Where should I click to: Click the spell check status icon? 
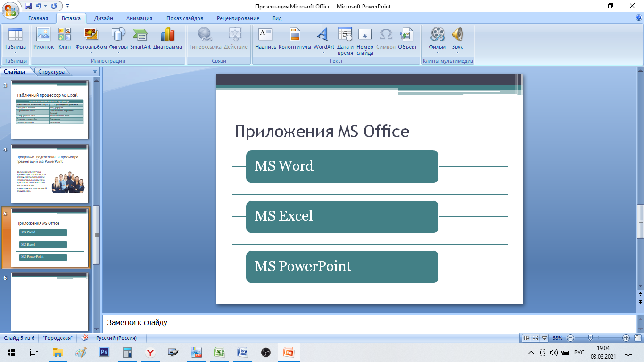pyautogui.click(x=85, y=338)
